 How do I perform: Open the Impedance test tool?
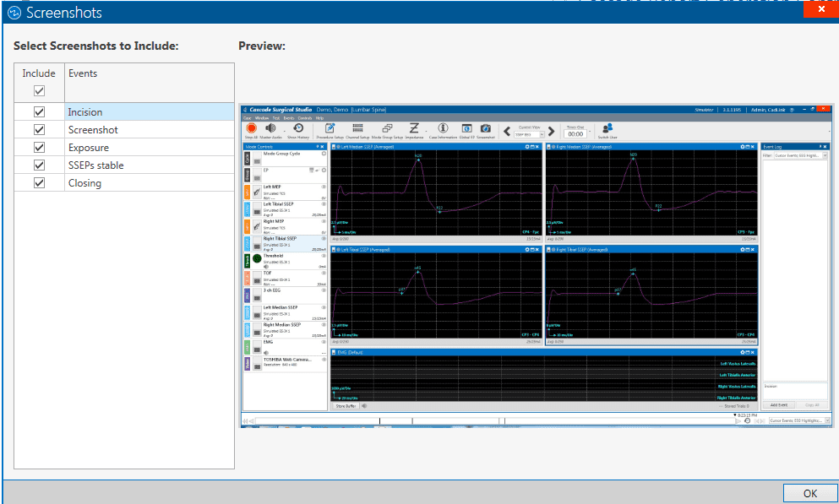point(414,128)
